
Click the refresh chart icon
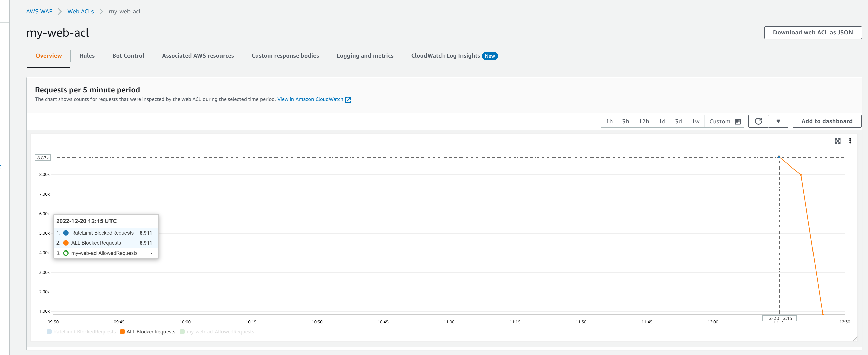pyautogui.click(x=758, y=121)
